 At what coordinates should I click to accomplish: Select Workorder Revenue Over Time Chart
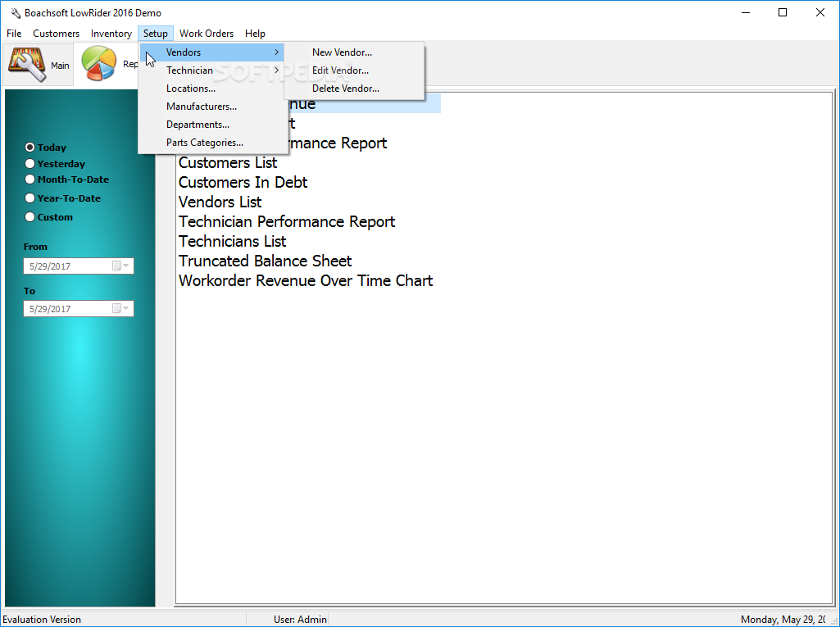pyautogui.click(x=306, y=281)
